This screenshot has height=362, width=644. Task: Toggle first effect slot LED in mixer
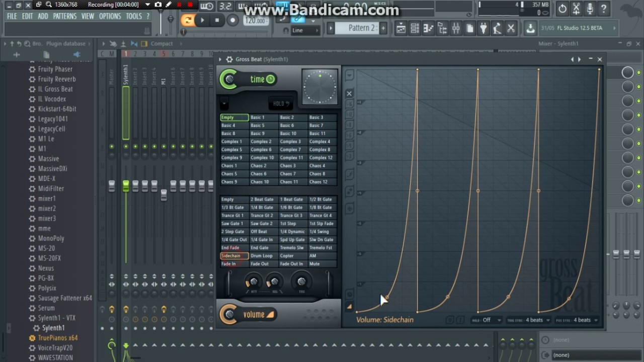(639, 73)
